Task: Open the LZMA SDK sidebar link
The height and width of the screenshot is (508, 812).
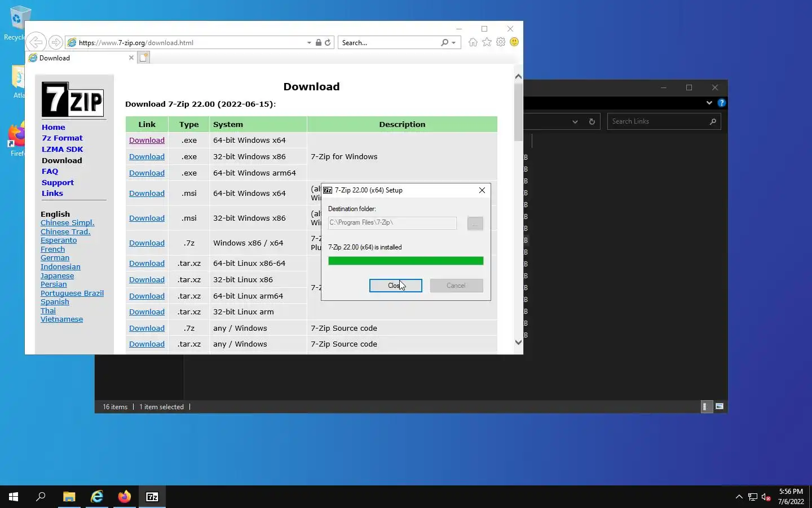Action: [63, 149]
